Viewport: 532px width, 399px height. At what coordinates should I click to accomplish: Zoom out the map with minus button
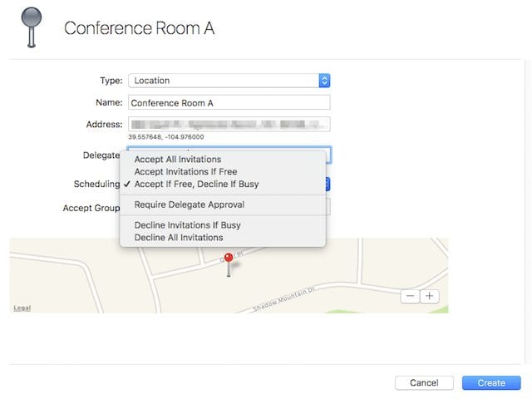point(410,296)
